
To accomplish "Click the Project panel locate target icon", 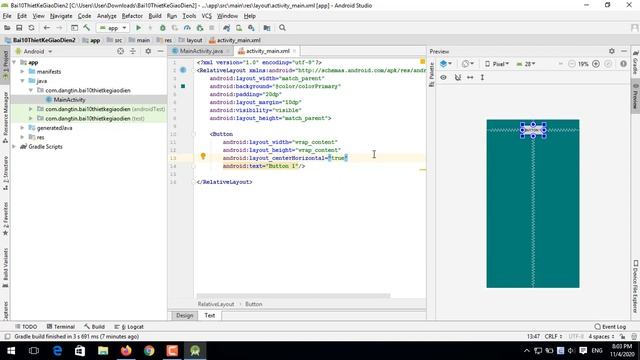I will pyautogui.click(x=120, y=51).
